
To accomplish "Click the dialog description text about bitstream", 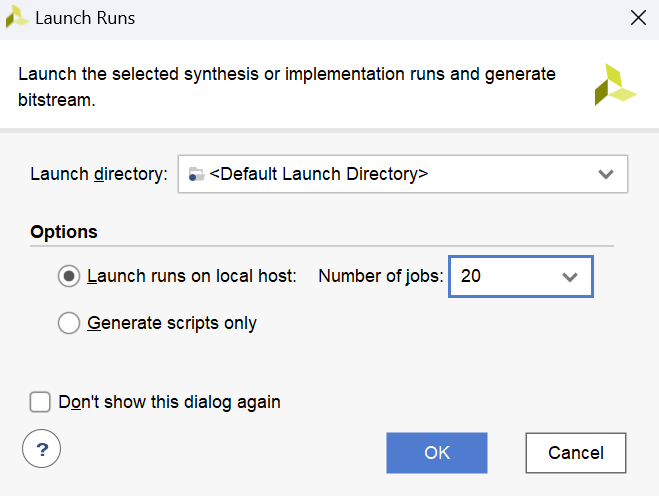I will click(x=287, y=87).
